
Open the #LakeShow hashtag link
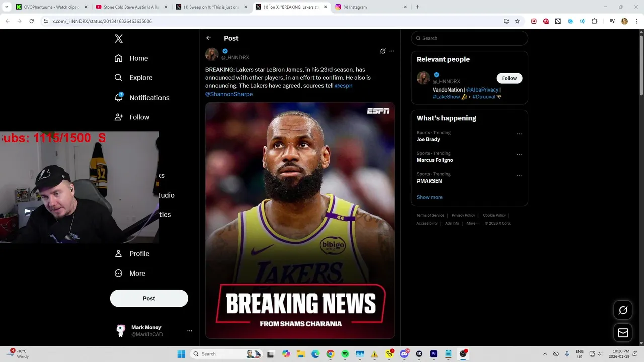click(446, 97)
